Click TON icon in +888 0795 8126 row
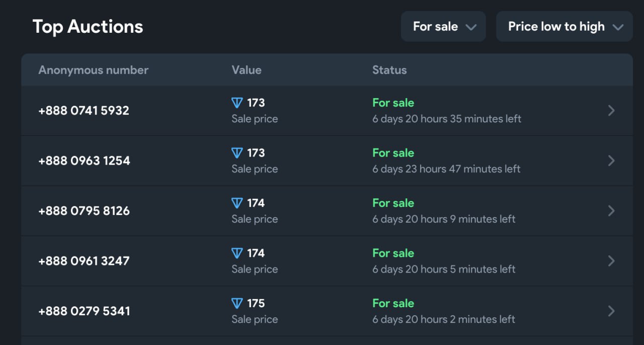The image size is (644, 345). [x=237, y=203]
